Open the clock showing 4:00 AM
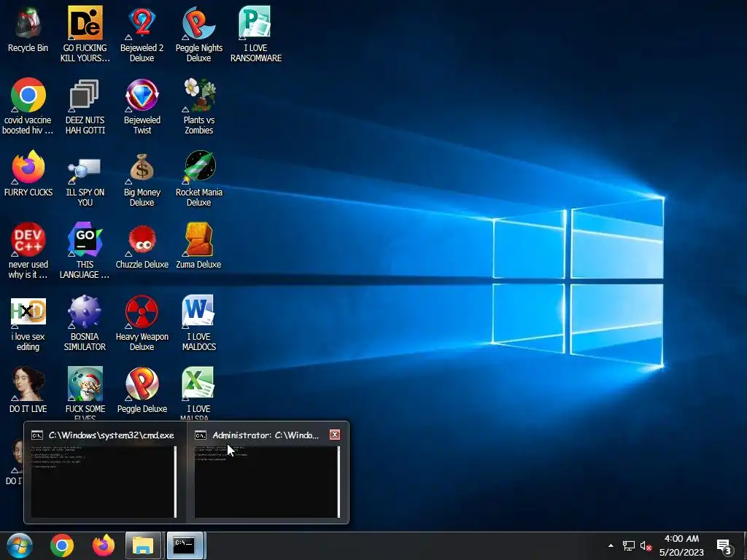 click(681, 545)
